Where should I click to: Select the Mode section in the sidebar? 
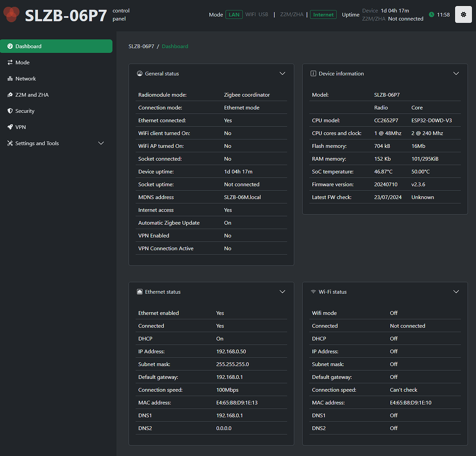(x=22, y=62)
